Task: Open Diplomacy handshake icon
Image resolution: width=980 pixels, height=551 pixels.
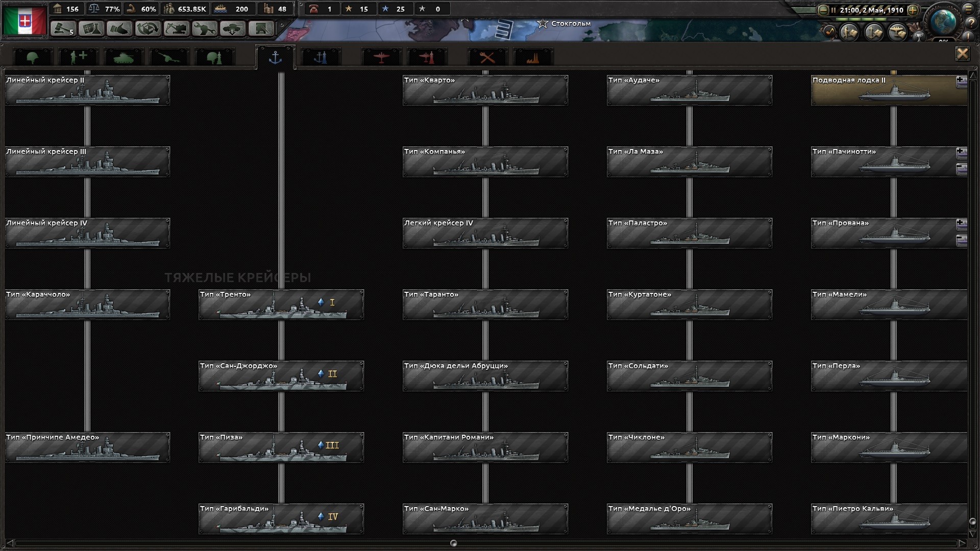Action: click(119, 29)
